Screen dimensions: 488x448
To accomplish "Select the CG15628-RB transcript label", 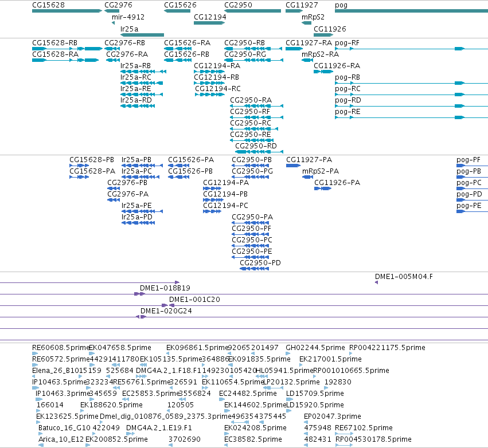I will coord(55,42).
